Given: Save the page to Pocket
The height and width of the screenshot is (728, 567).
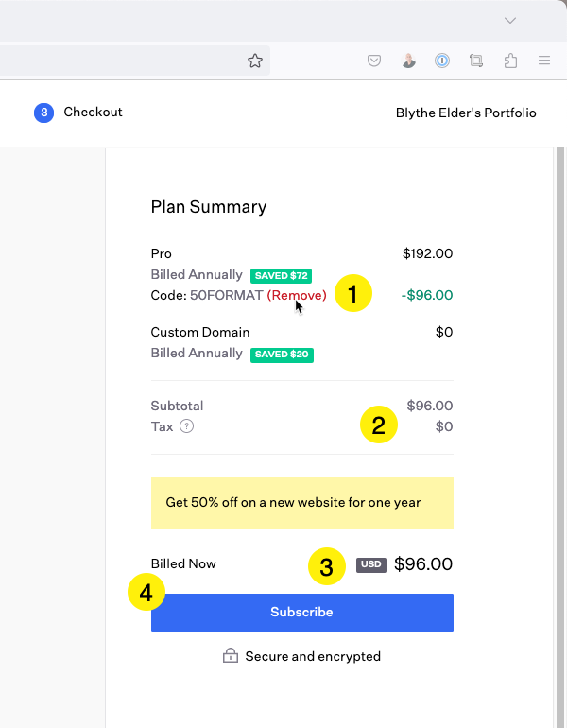Looking at the screenshot, I should coord(374,61).
